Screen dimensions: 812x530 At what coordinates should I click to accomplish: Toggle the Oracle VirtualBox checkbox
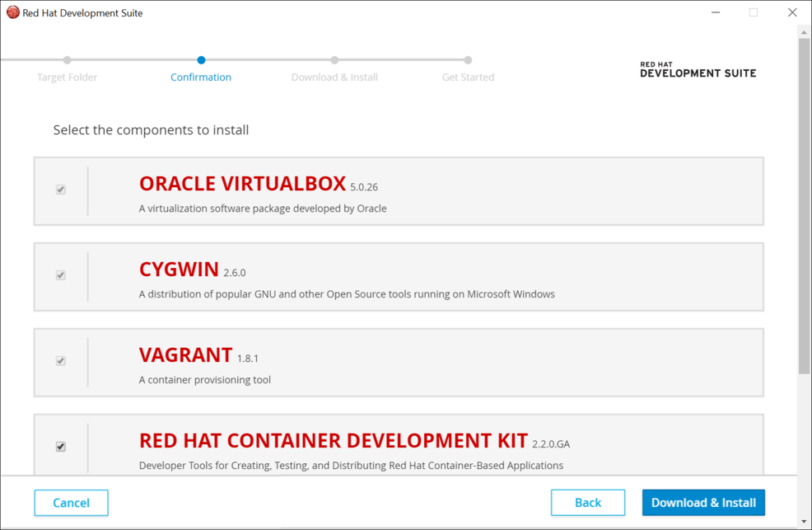(60, 190)
